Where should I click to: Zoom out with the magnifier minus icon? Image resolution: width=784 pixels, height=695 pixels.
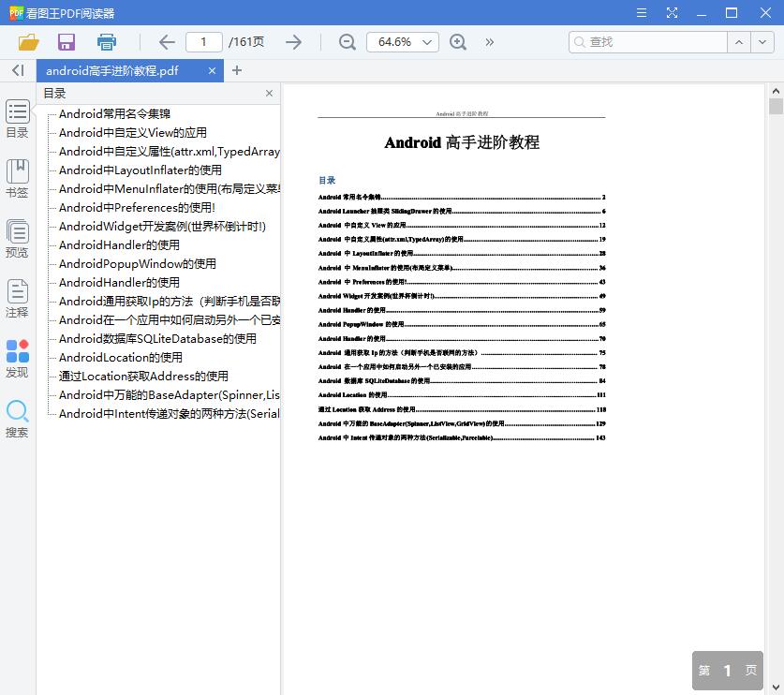(x=347, y=41)
